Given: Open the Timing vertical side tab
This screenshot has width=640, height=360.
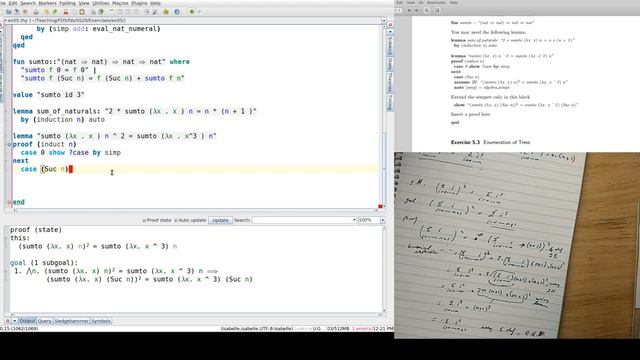Looking at the screenshot, I should point(390,102).
